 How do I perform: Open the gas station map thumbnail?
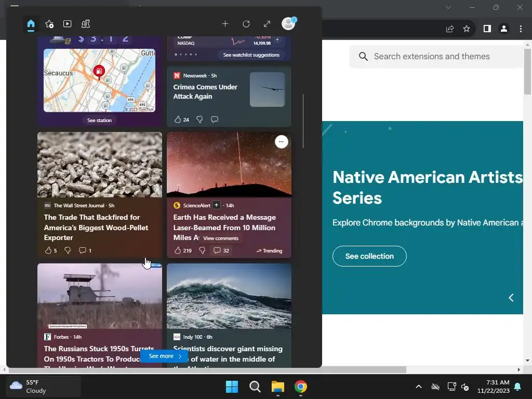click(99, 81)
